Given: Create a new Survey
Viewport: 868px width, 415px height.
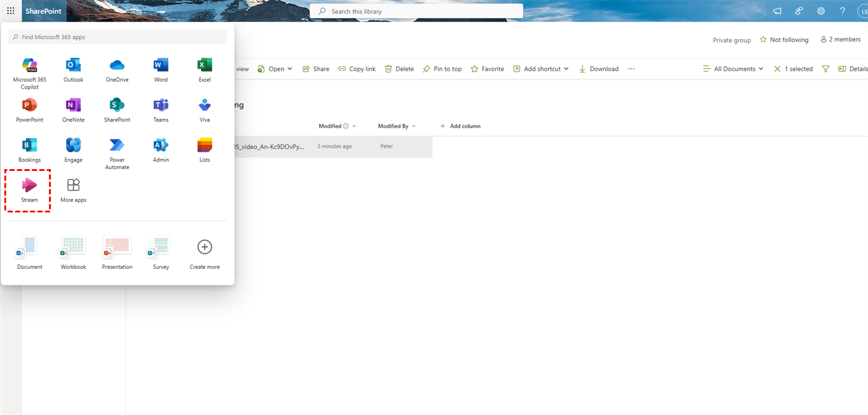Looking at the screenshot, I should click(x=161, y=253).
